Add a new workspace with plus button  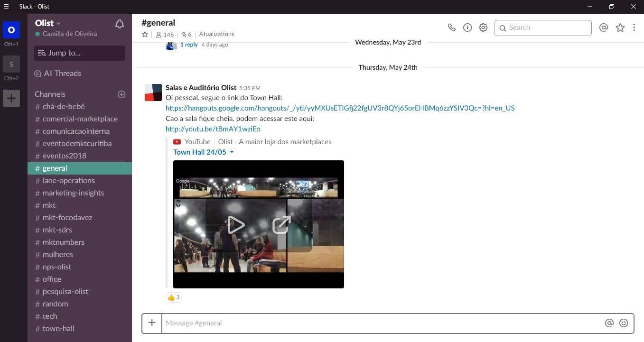click(x=11, y=98)
